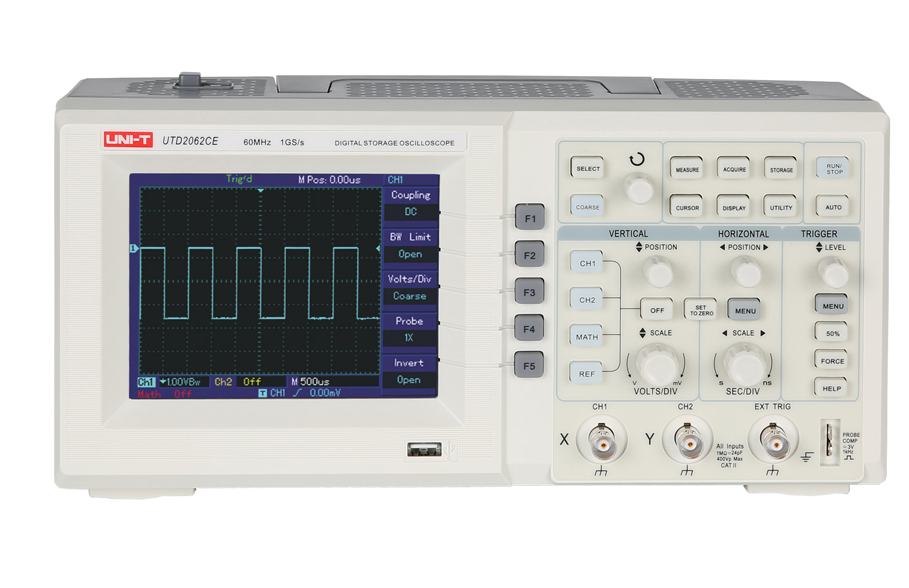Click the UNI-T brand logo
The width and height of the screenshot is (909, 588).
[128, 139]
